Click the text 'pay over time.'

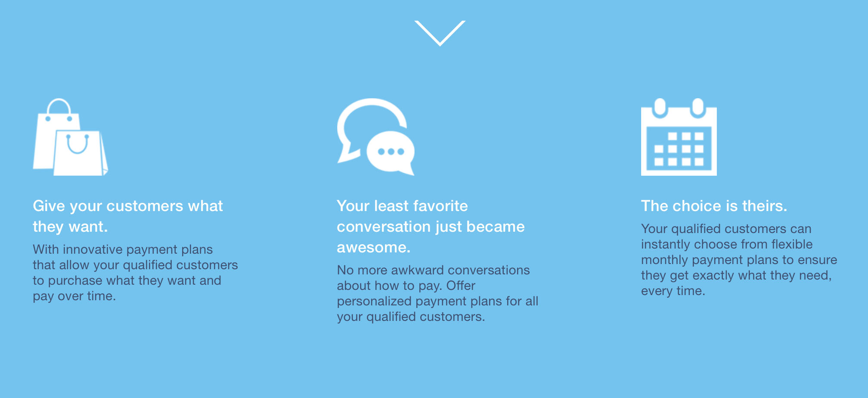click(74, 296)
